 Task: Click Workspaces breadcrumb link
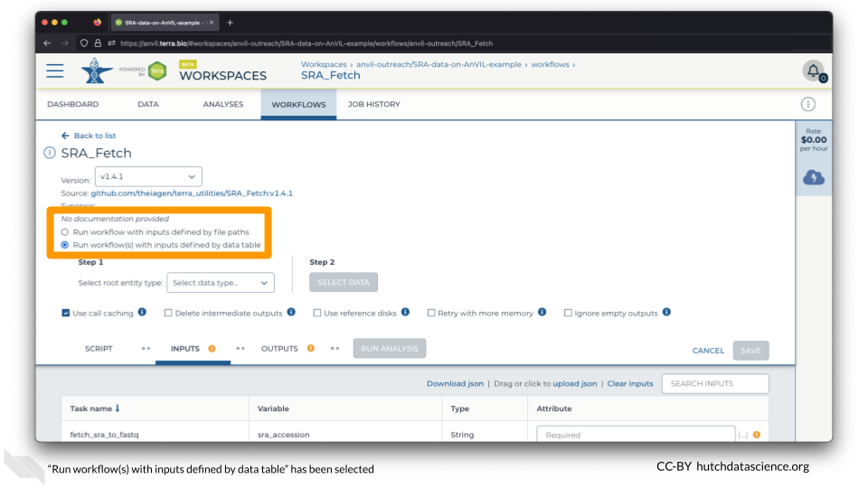(324, 65)
